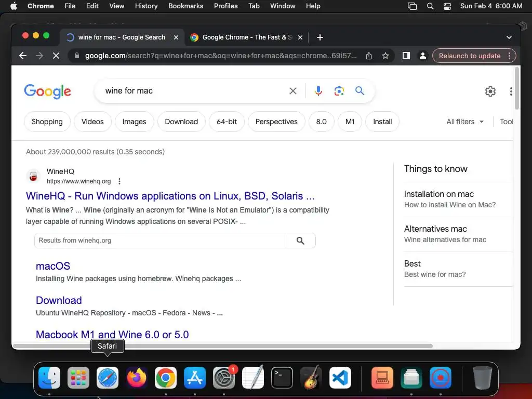Open Installation on mac topic
This screenshot has height=399, width=532.
tap(458, 199)
